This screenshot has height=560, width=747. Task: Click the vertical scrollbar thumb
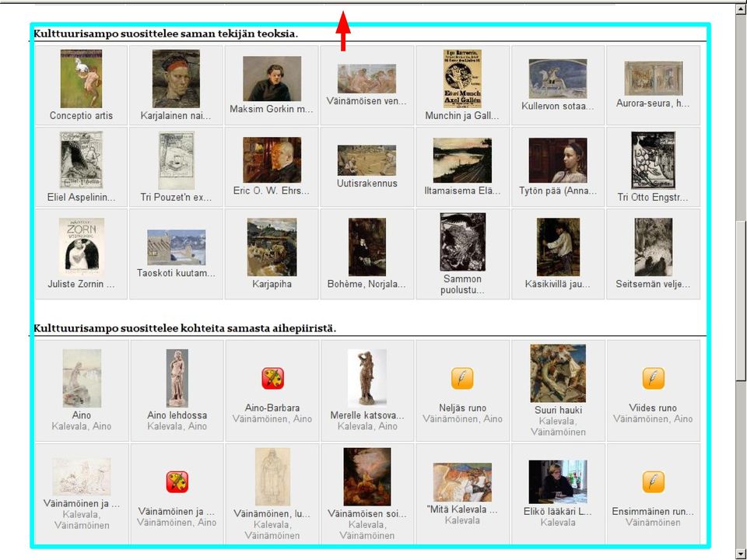click(740, 300)
